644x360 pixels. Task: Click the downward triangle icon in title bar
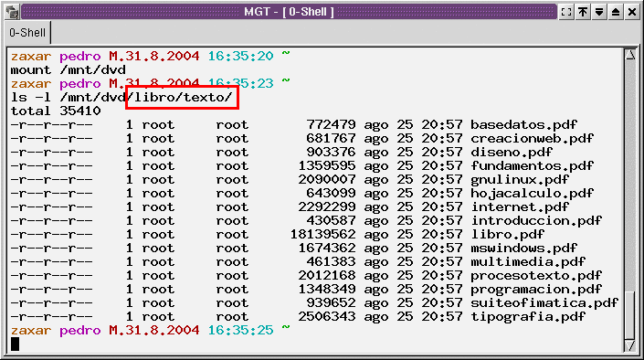pos(599,12)
